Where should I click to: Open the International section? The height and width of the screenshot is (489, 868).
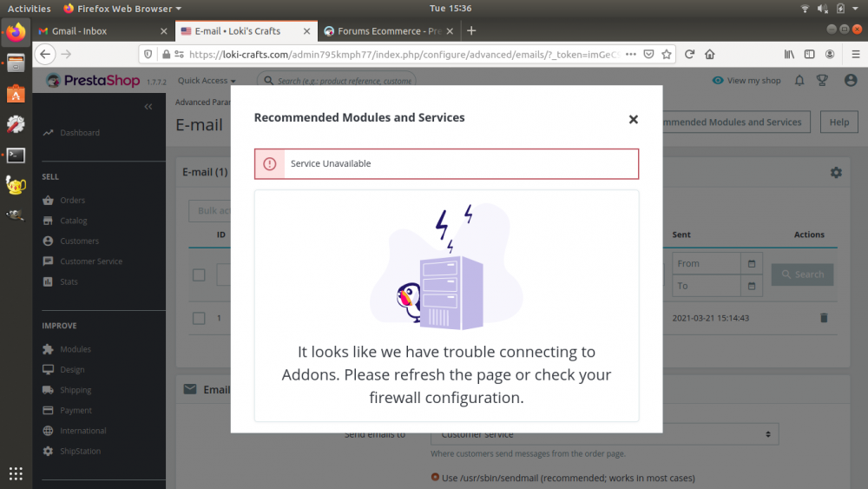[x=83, y=431]
